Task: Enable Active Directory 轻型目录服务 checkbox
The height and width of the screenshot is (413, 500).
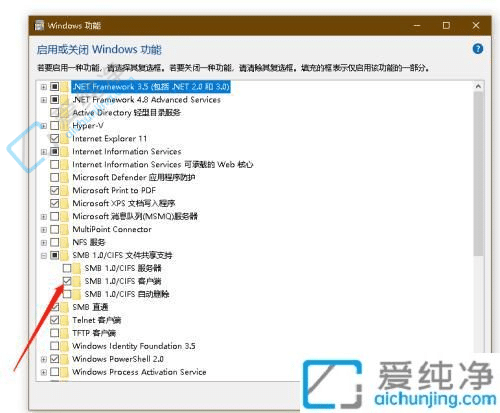Action: point(55,113)
